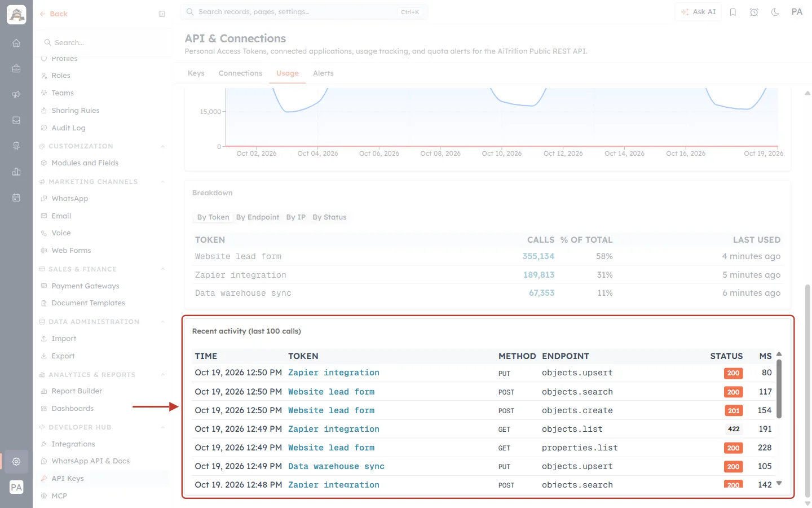Collapse the Marketing Channels section

[163, 182]
